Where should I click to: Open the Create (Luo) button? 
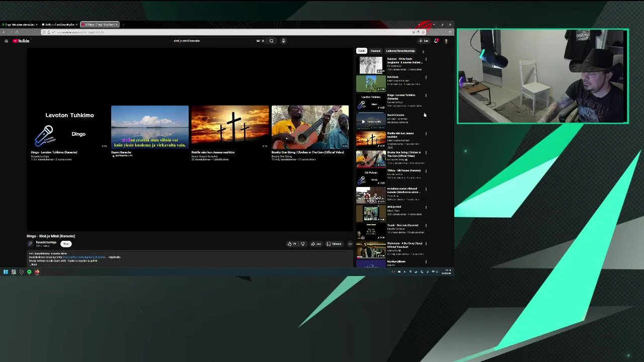pos(424,41)
